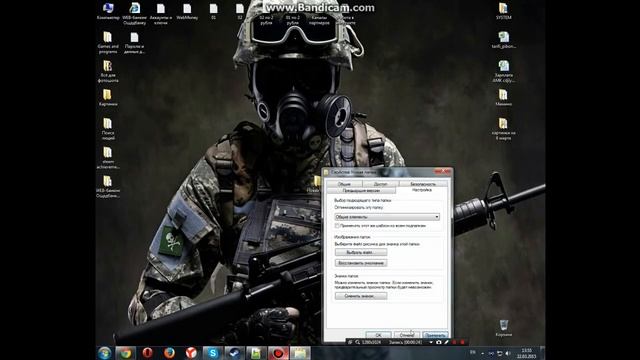Screen dimensions: 640x360
Task: Select the Games and programs folder
Action: coord(108,42)
